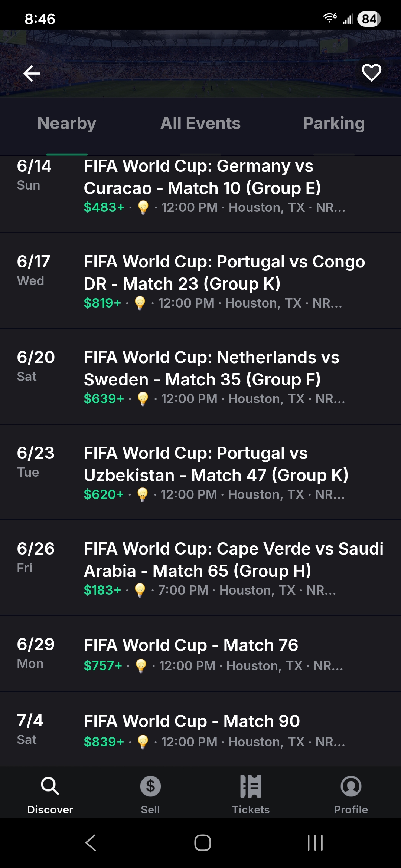Open the Discover search icon
This screenshot has height=868, width=401.
click(x=50, y=786)
